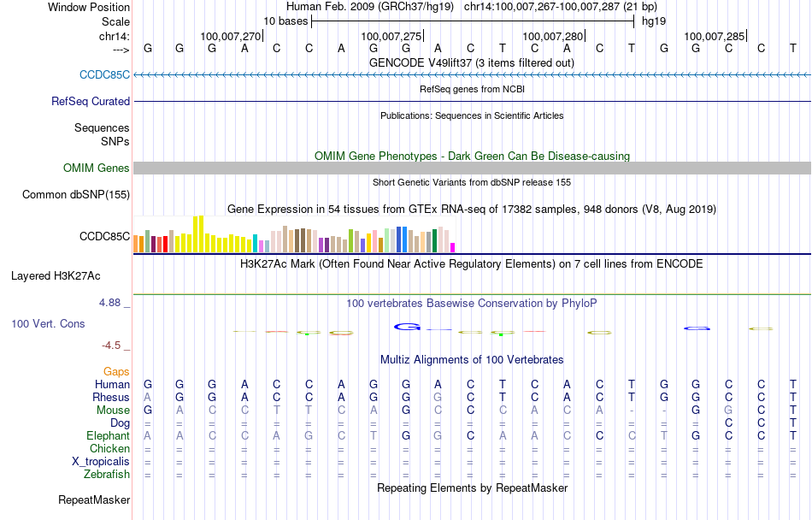812x520 pixels.
Task: Select the OMIM Genes track label
Action: (97, 168)
